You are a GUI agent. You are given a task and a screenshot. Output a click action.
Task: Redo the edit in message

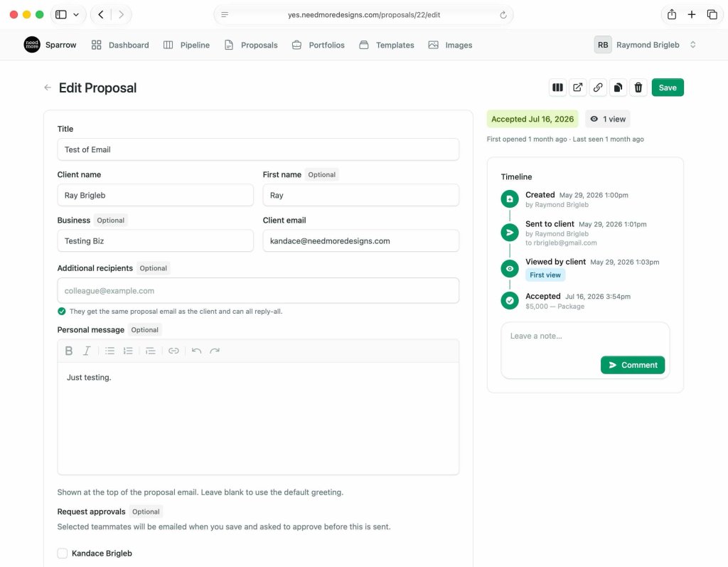click(215, 351)
